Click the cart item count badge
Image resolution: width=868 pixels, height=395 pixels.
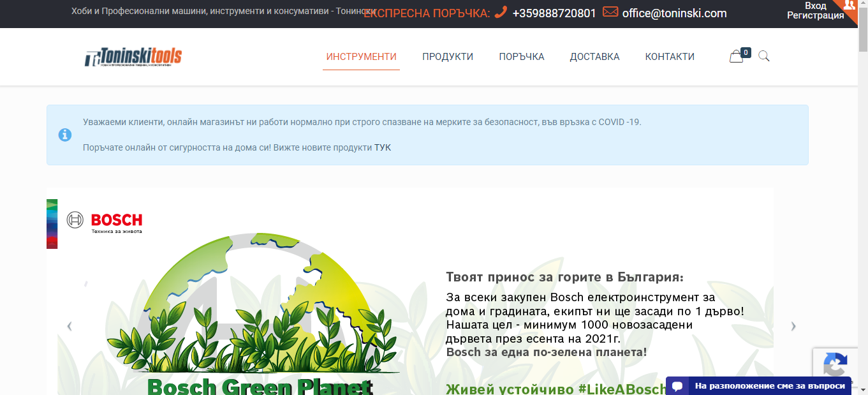[x=746, y=52]
